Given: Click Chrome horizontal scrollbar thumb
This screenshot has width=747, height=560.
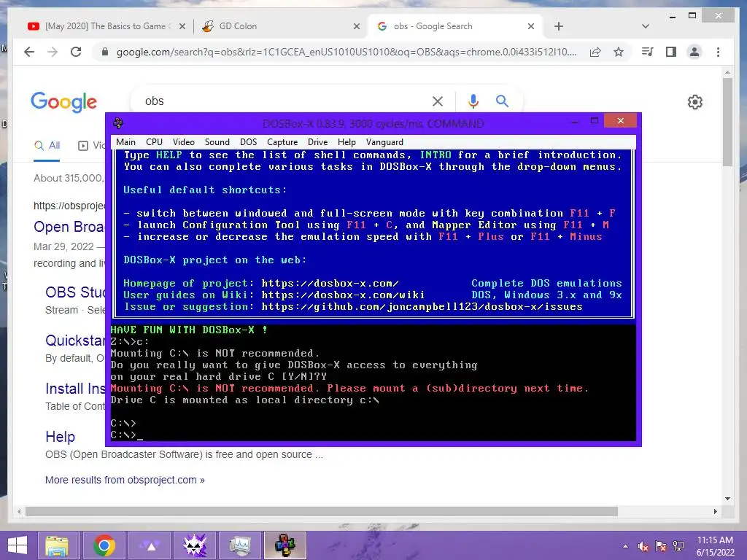Looking at the screenshot, I should point(322,511).
